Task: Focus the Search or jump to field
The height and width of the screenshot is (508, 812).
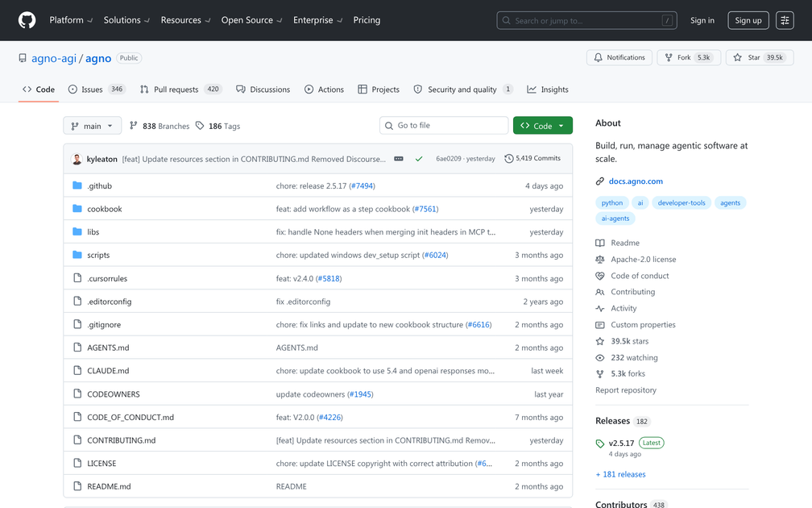Action: [586, 20]
